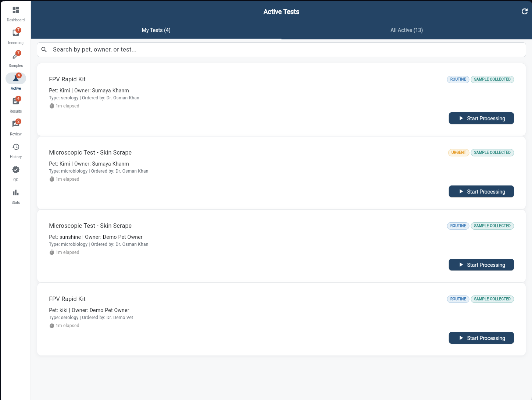Start processing kiki's FPV Rapid Kit
Screen dimensions: 532x400
[x=481, y=338]
